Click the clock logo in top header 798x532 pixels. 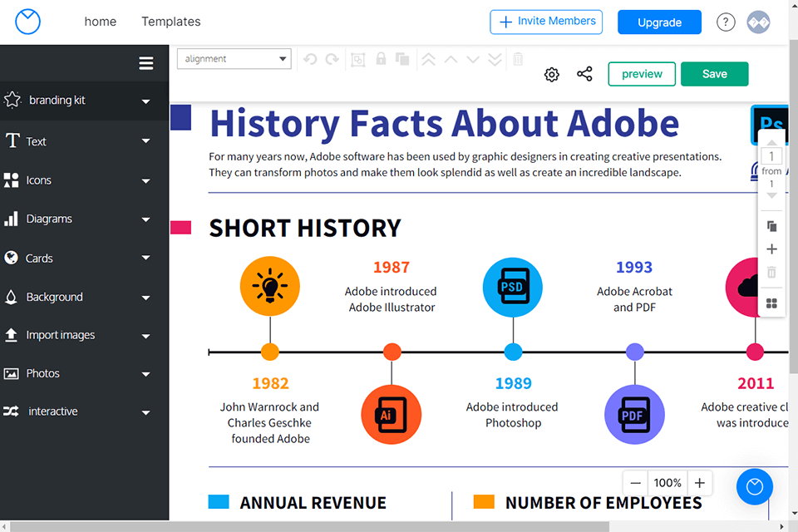point(27,22)
